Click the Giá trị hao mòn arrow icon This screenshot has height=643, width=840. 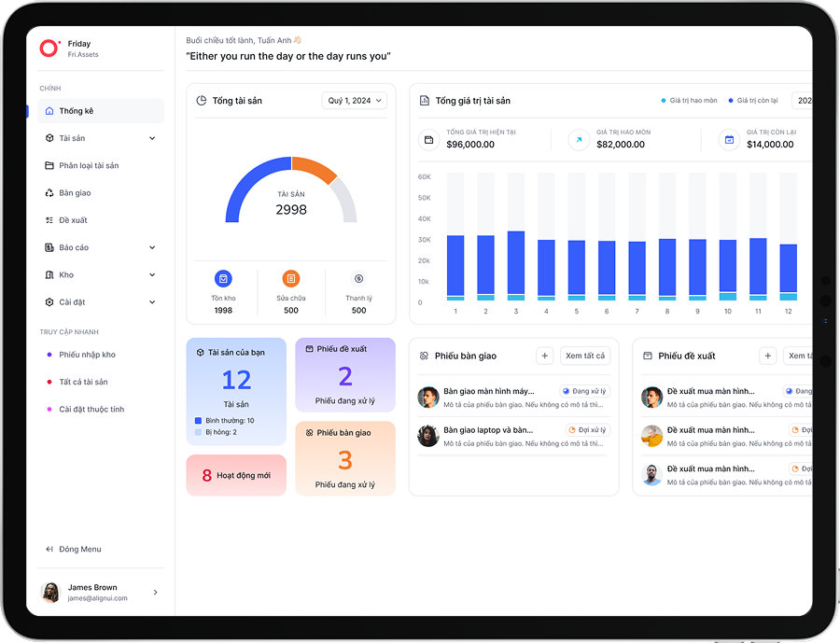click(579, 140)
